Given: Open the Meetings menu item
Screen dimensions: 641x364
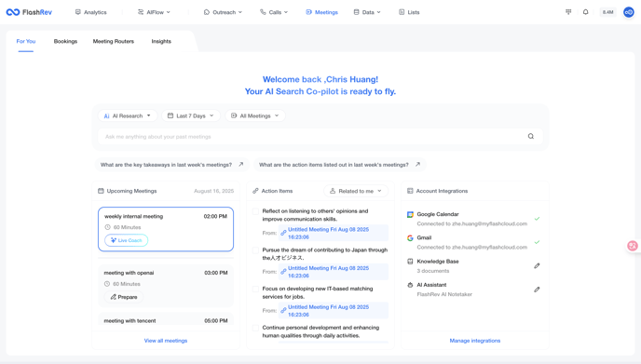Looking at the screenshot, I should point(321,12).
